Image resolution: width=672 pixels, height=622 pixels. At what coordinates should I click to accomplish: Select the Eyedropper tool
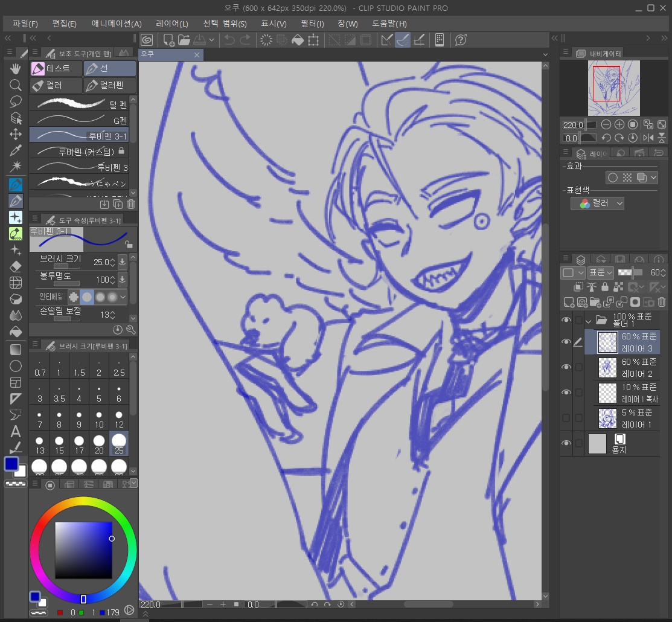16,150
